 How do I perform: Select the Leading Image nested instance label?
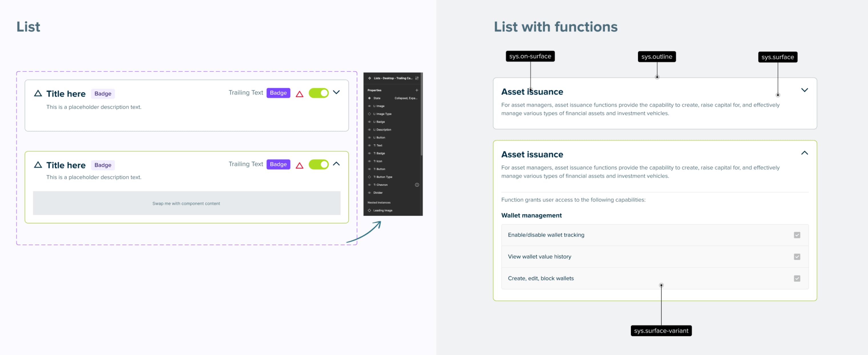tap(383, 210)
